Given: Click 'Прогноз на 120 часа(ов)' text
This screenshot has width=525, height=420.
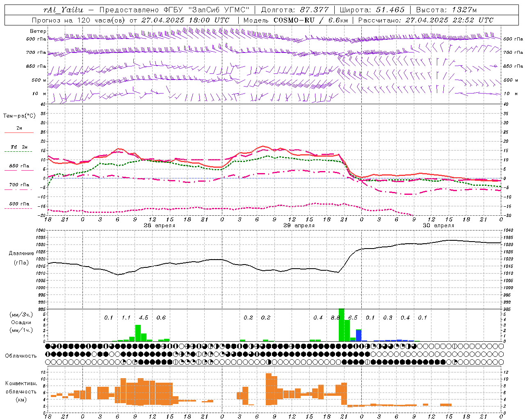Looking at the screenshot, I should click(79, 20).
